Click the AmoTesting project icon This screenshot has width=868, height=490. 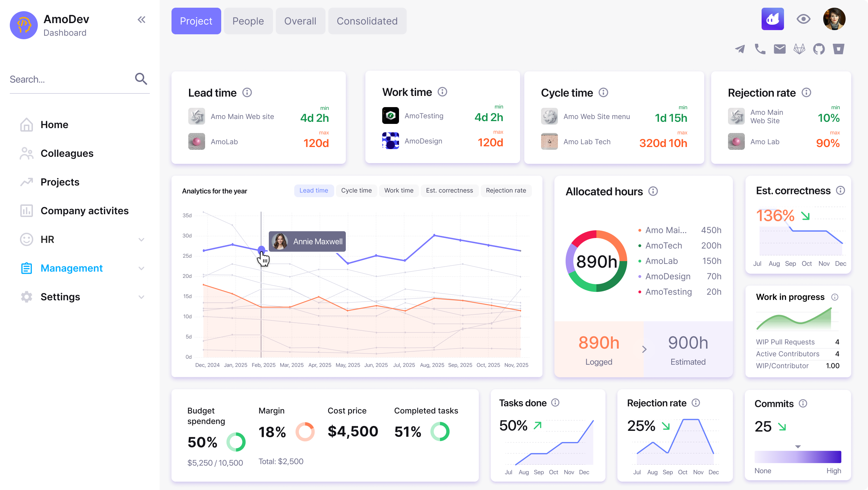tap(391, 115)
